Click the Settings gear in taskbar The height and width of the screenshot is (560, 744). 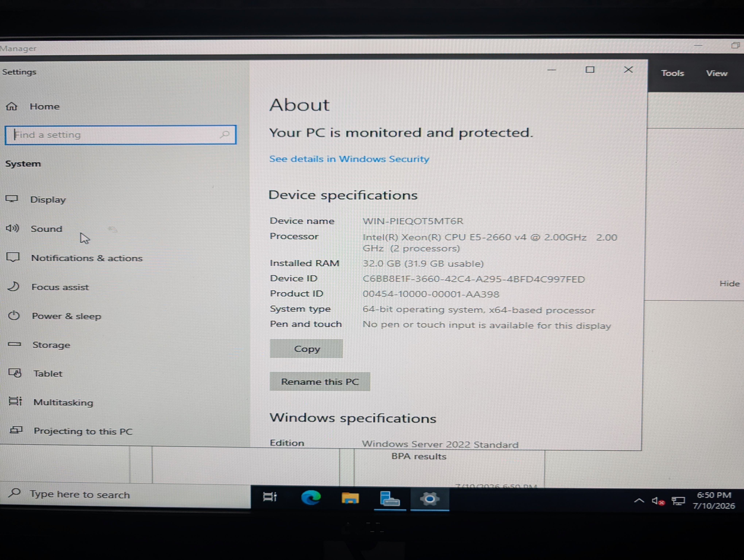point(429,499)
